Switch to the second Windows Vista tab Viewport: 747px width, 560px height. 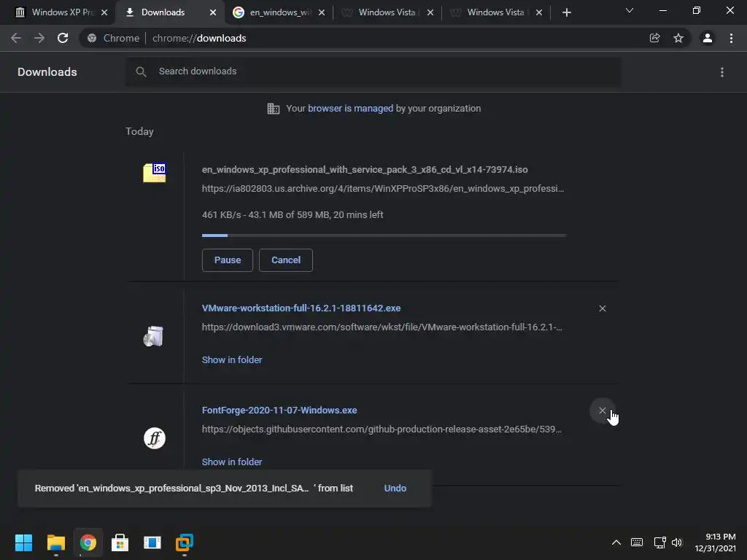[495, 12]
